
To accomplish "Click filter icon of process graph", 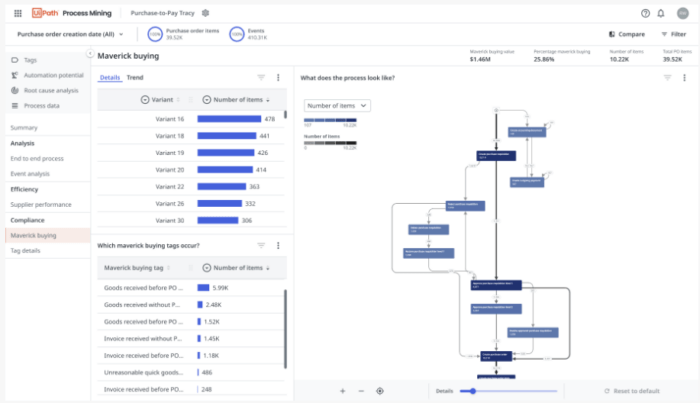I will click(x=667, y=78).
